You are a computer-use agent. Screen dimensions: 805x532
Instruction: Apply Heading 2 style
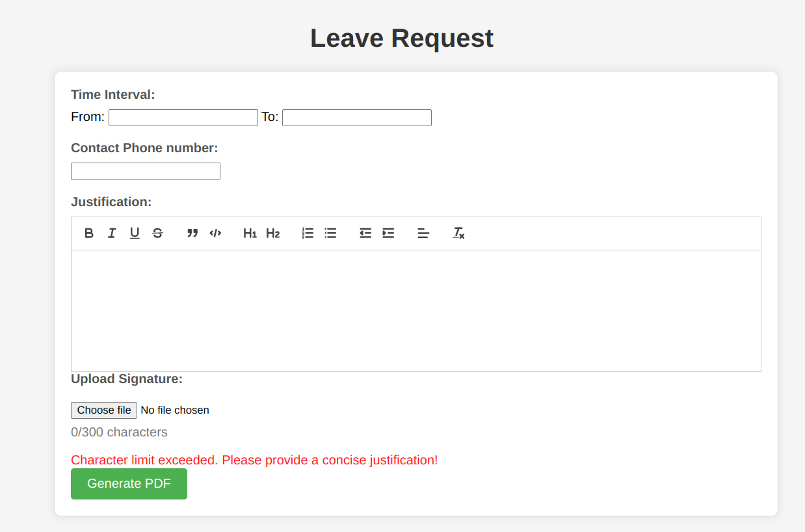[273, 233]
